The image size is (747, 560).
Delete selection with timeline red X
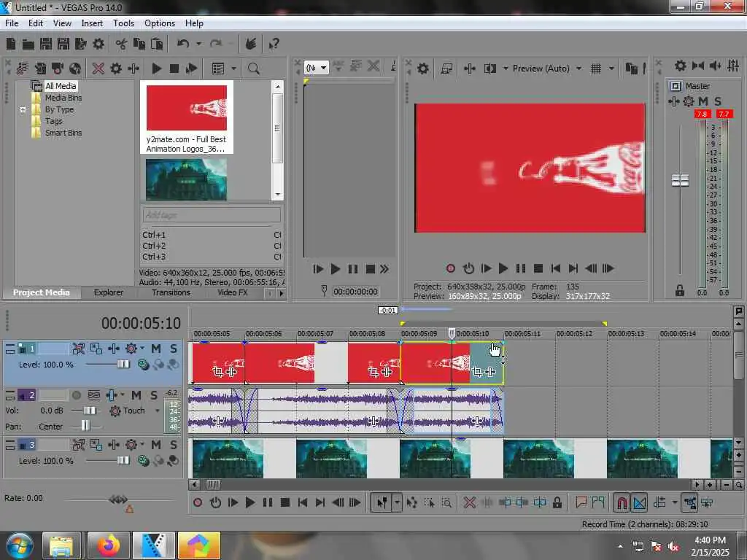(469, 502)
